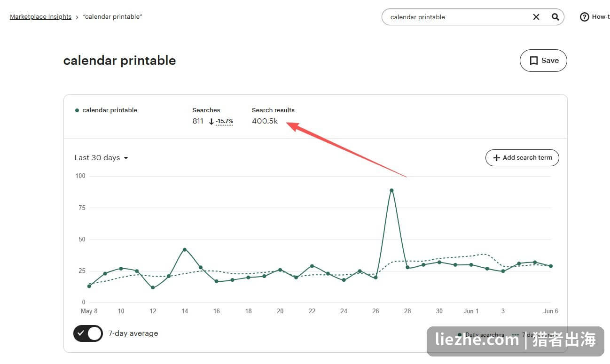Click the Jun 6 data point on the chart

point(551,266)
